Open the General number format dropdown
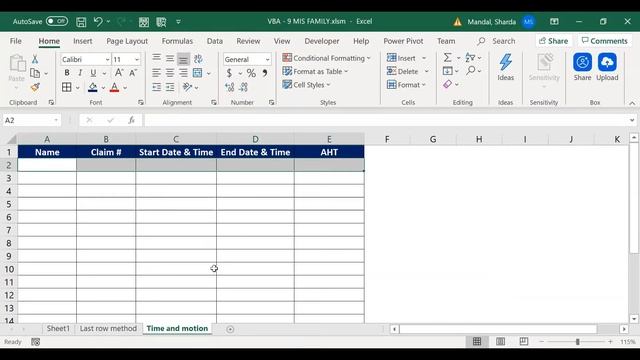This screenshot has height=360, width=640. pyautogui.click(x=267, y=60)
